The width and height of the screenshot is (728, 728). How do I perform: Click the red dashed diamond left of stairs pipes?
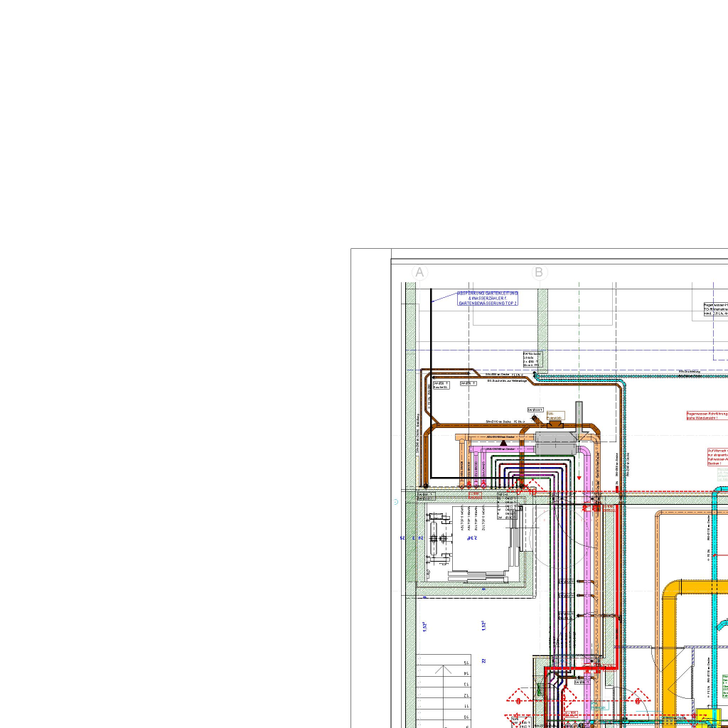(518, 700)
